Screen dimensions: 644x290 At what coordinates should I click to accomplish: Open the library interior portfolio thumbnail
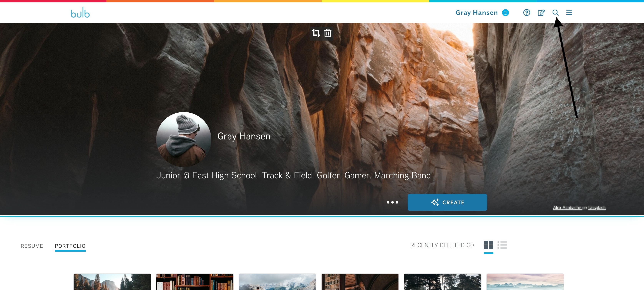[360, 282]
